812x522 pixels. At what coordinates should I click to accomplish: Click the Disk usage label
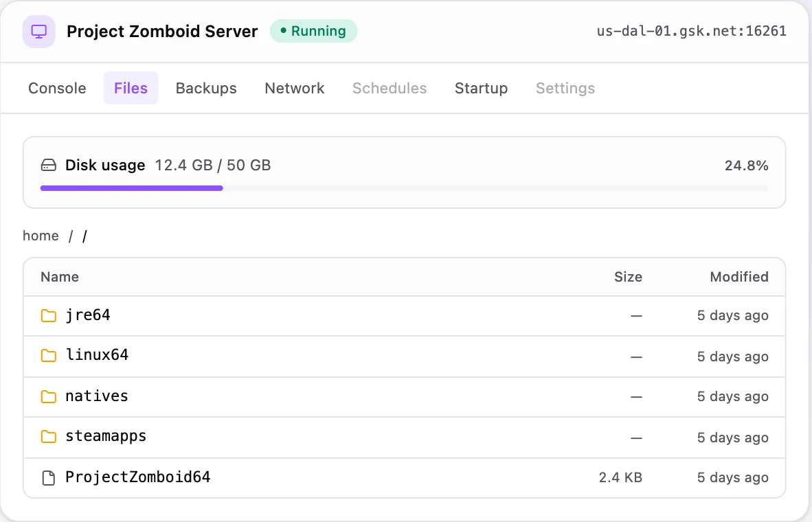click(105, 166)
